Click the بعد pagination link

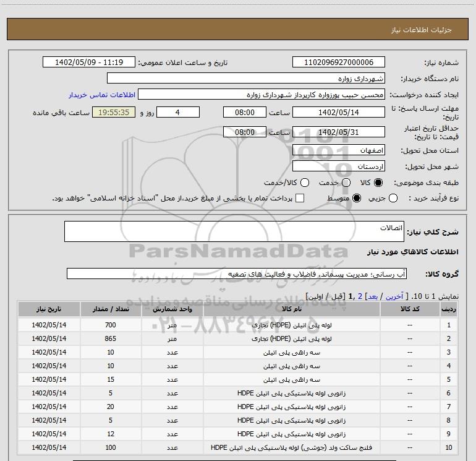(x=373, y=296)
